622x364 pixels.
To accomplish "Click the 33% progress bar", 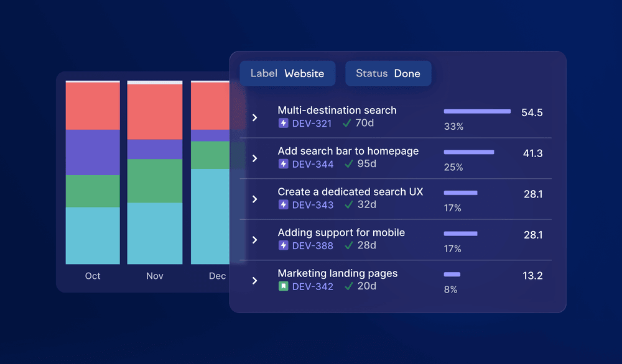I will click(477, 112).
